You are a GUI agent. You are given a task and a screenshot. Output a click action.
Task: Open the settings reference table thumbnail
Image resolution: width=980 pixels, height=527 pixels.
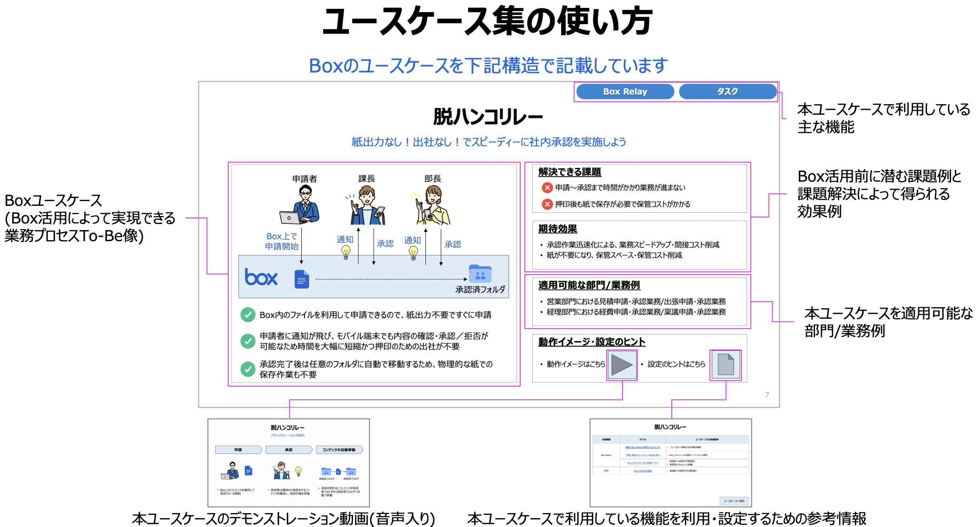[x=670, y=462]
